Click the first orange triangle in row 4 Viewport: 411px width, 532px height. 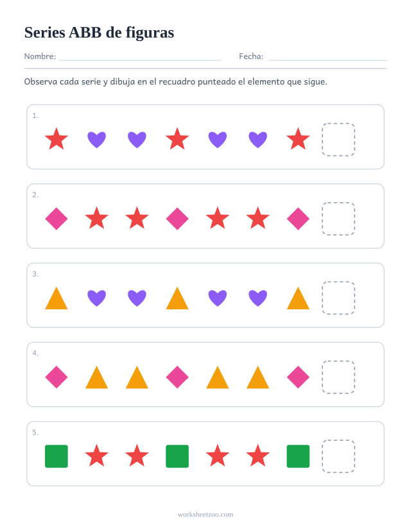point(97,377)
